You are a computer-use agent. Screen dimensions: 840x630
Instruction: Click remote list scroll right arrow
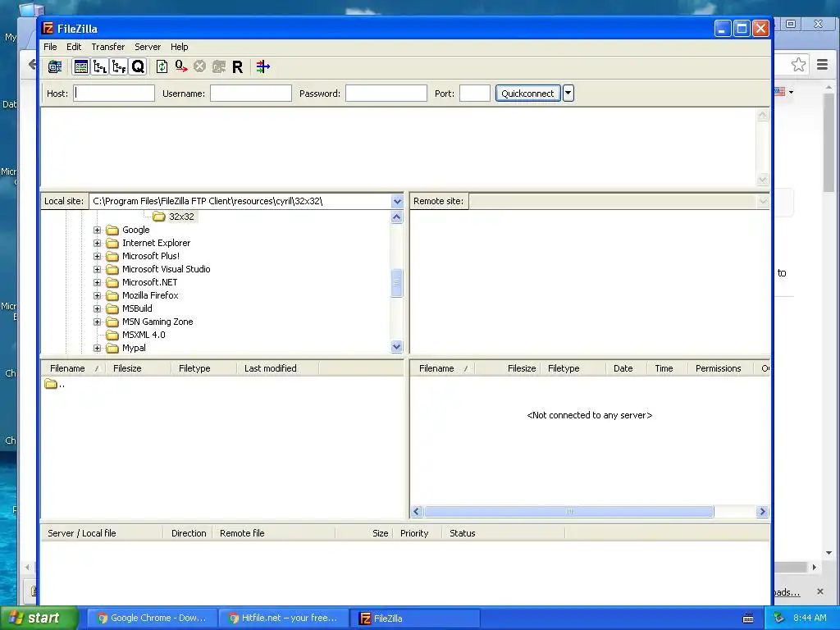pyautogui.click(x=762, y=512)
